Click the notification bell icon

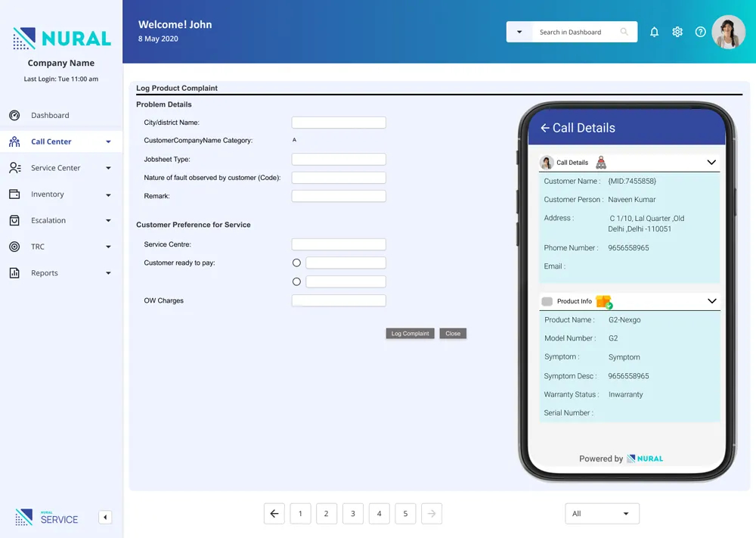tap(654, 32)
